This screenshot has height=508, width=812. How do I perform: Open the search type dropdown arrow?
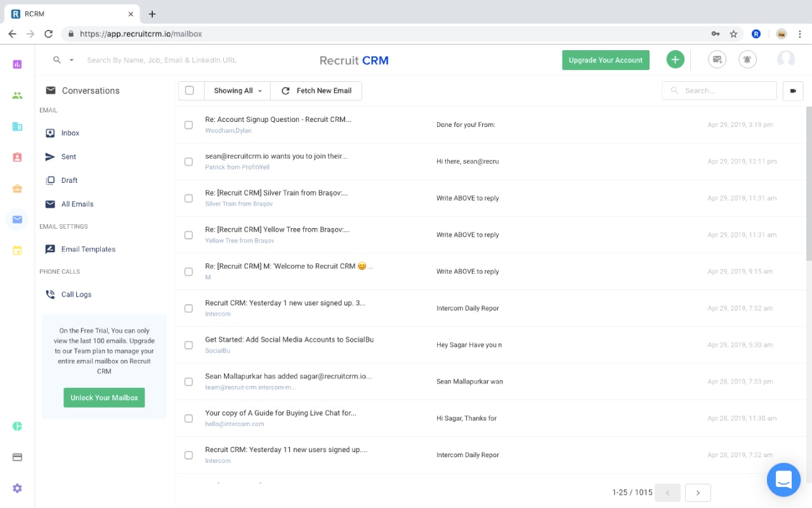click(72, 60)
